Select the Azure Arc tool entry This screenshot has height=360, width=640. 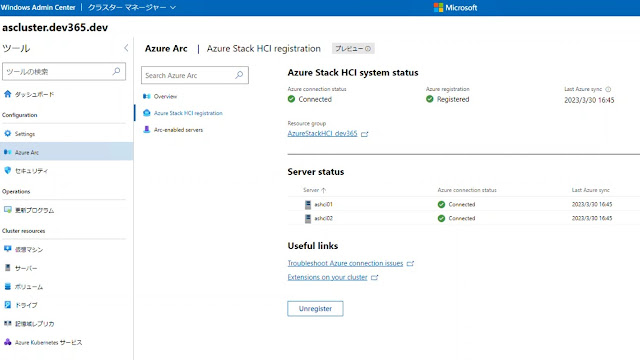(67, 152)
